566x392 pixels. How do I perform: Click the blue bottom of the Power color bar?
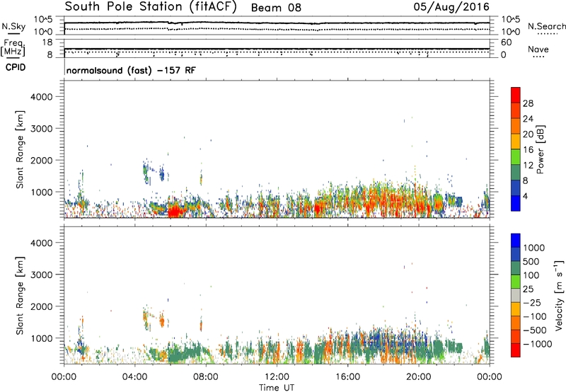click(516, 203)
